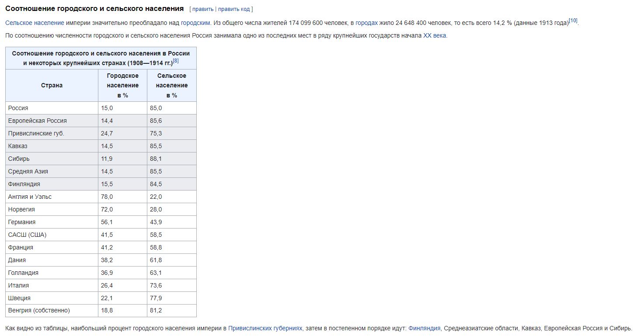Select the 'Привислинские губ.' row label
644x336 pixels.
click(36, 133)
